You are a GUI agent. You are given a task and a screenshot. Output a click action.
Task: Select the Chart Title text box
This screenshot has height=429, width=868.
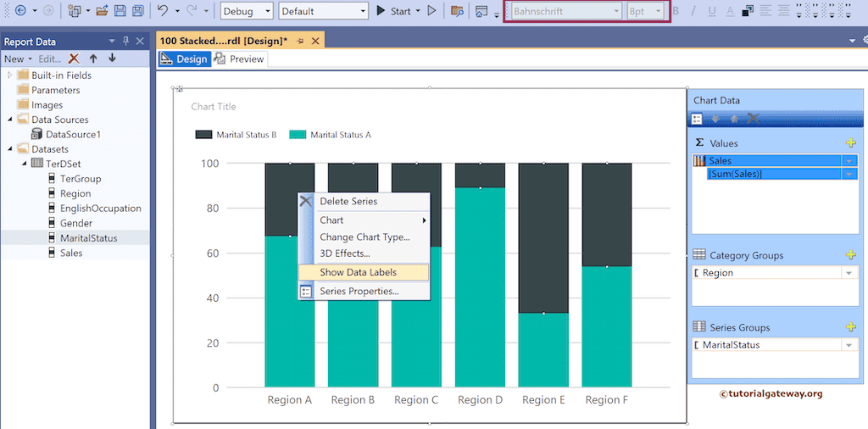pos(213,107)
